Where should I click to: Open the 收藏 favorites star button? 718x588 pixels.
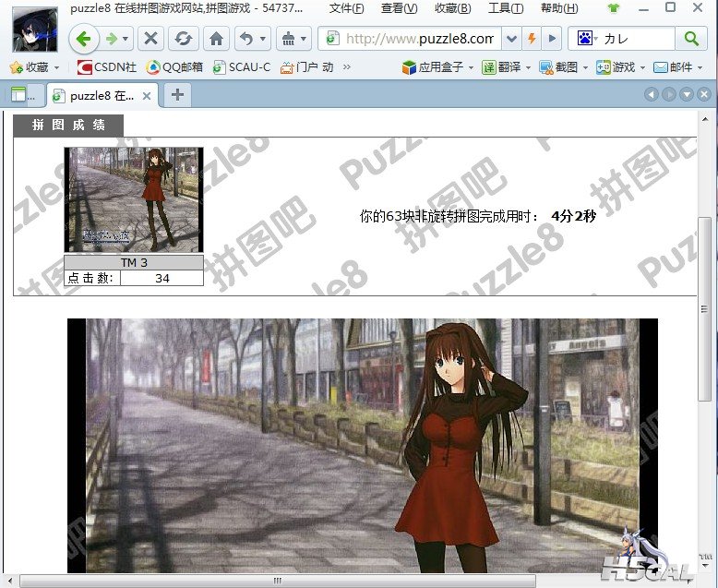click(33, 67)
